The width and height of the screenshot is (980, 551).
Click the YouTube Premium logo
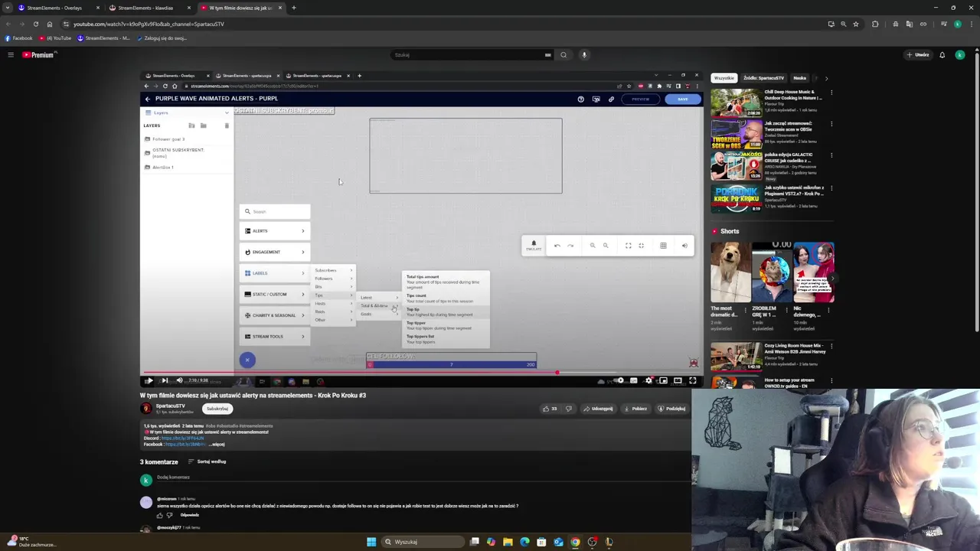(x=40, y=54)
